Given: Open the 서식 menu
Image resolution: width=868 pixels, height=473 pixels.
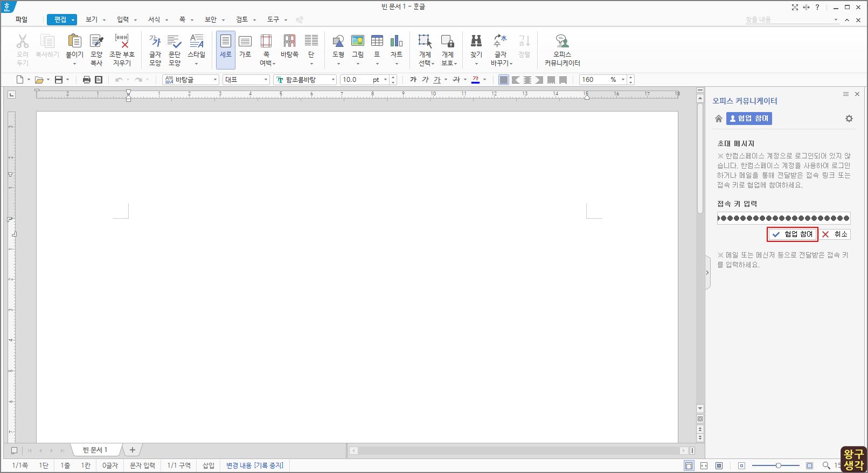Looking at the screenshot, I should click(x=154, y=19).
